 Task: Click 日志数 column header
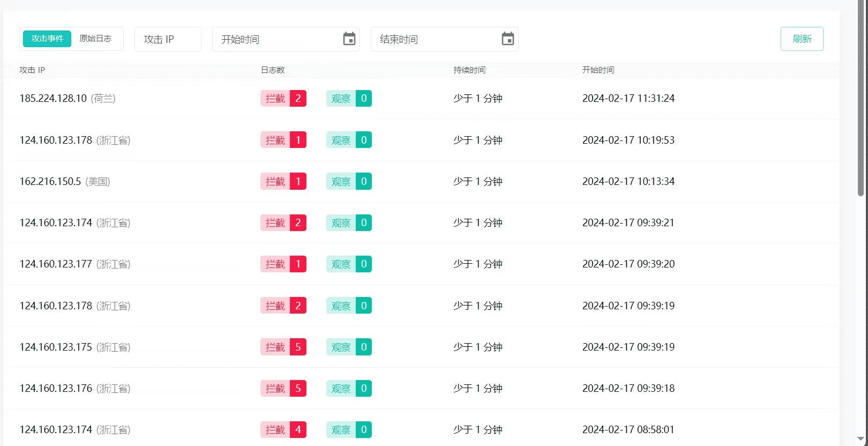273,70
